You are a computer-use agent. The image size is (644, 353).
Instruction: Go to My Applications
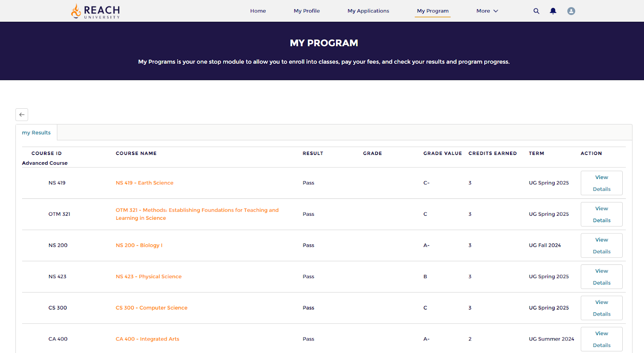(x=368, y=11)
